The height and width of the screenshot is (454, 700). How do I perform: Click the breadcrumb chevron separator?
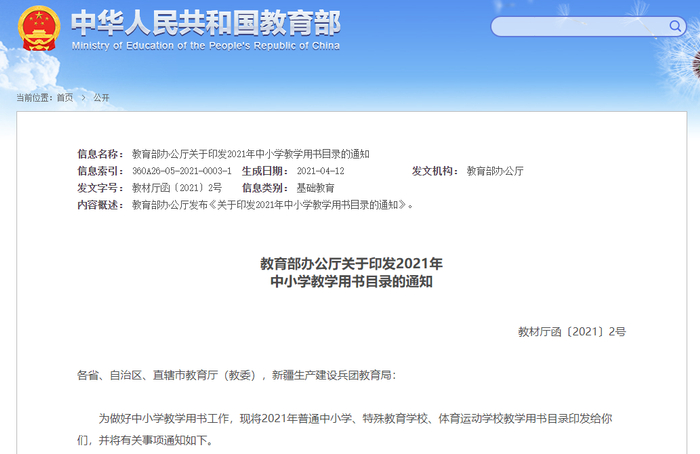click(x=83, y=97)
